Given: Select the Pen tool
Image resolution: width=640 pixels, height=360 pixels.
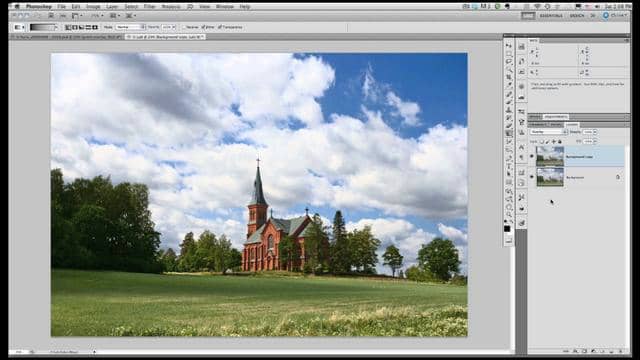Looking at the screenshot, I should pos(509,158).
